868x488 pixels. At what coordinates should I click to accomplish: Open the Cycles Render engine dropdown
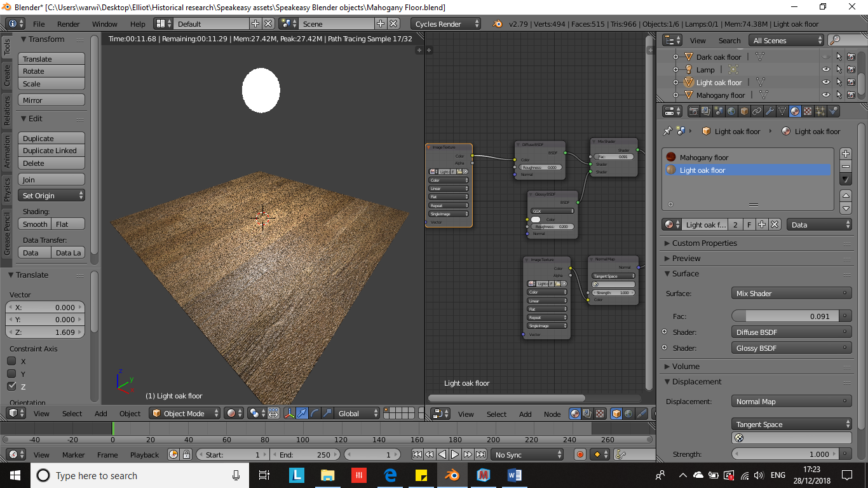(x=446, y=24)
